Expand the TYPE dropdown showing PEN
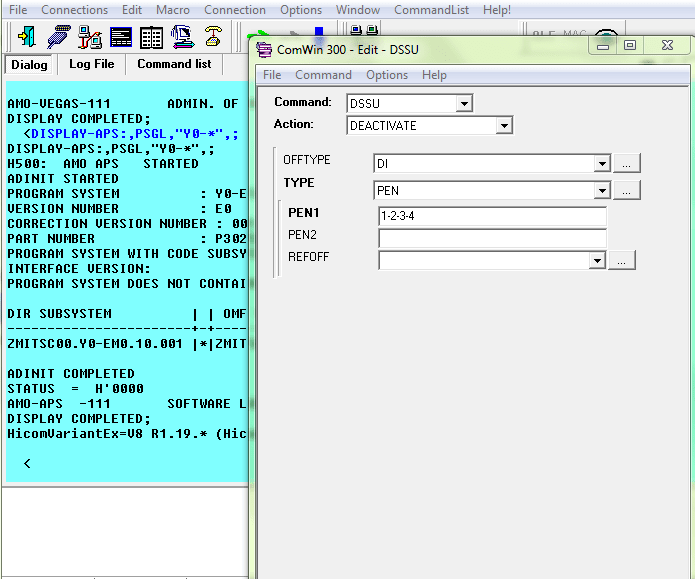Screen dimensions: 695x579 [602, 191]
